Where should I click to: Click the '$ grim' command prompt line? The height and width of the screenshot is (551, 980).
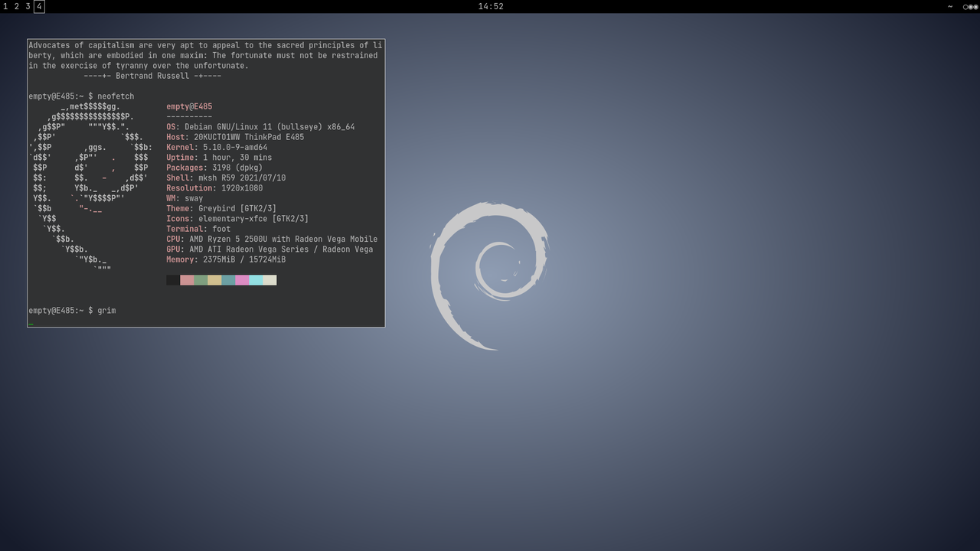pyautogui.click(x=72, y=311)
